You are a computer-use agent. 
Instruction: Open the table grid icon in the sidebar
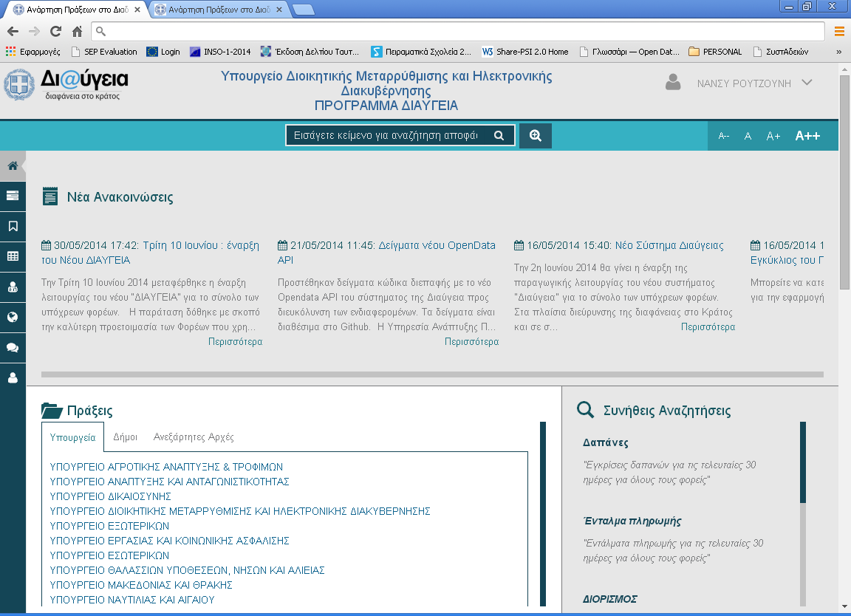click(x=13, y=256)
